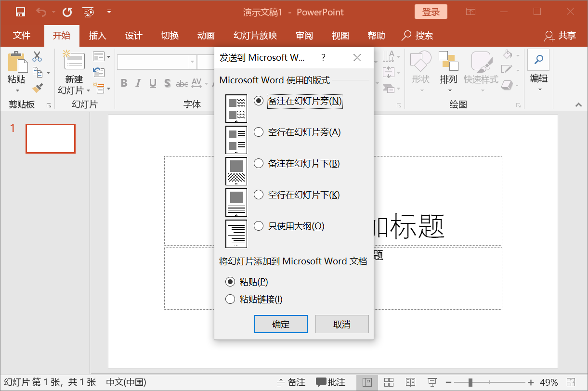Open the 批注 comments pane
Screen dimensions: 588x391
point(331,382)
